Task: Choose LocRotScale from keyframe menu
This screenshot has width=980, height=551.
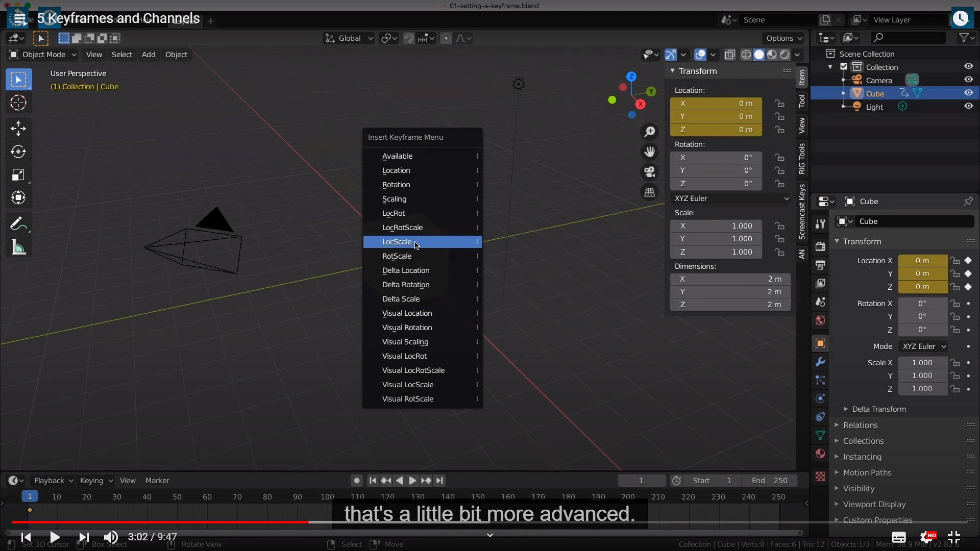Action: point(402,228)
